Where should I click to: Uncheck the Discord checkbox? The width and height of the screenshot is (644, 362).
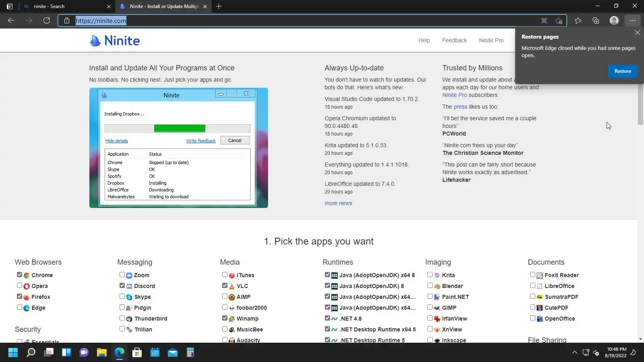pyautogui.click(x=122, y=286)
